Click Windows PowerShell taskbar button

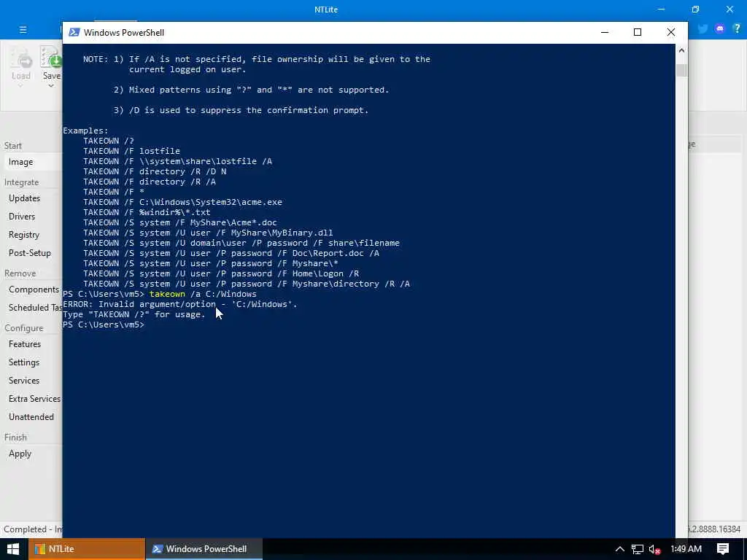tap(204, 549)
